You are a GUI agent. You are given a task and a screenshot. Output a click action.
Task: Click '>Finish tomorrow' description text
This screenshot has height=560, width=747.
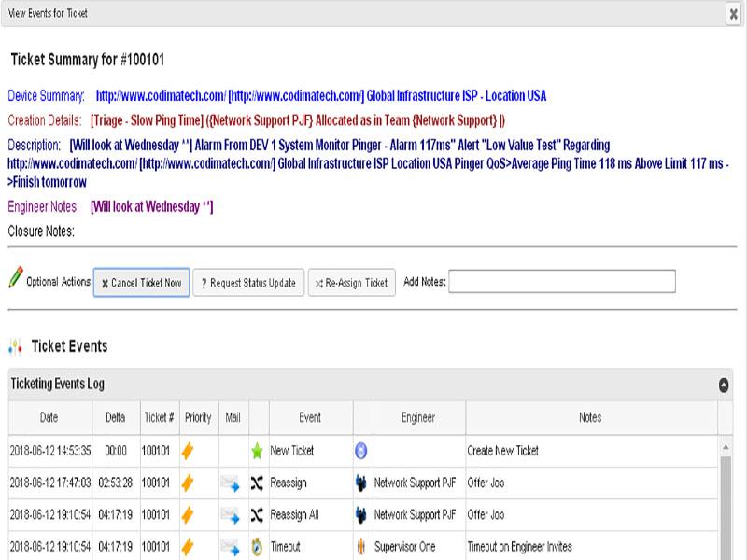(x=47, y=182)
